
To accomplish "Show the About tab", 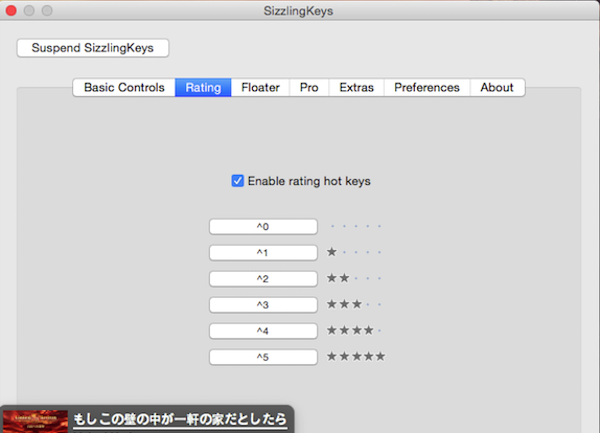I will [496, 88].
